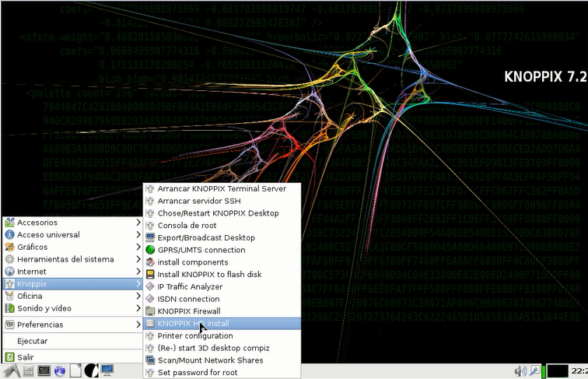This screenshot has width=588, height=379.
Task: Expand Herramientas del sistema submenu arrow
Action: pos(138,259)
